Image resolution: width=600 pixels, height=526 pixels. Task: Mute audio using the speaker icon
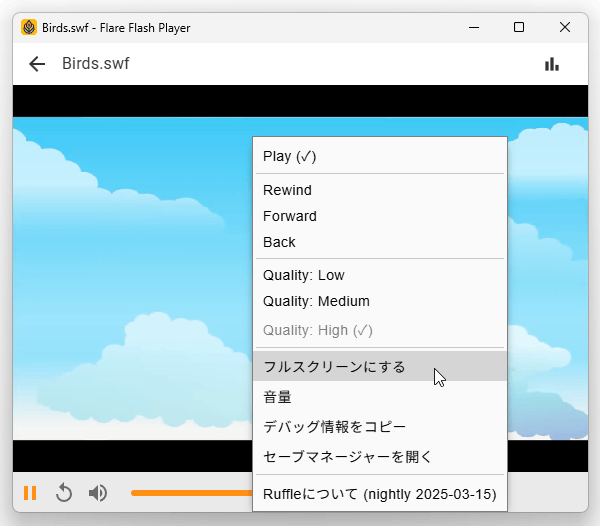tap(98, 493)
